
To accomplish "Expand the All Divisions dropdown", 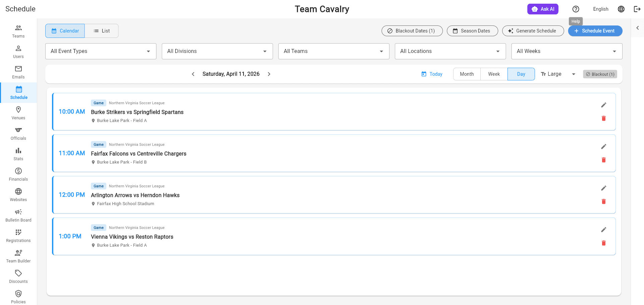I will point(217,51).
